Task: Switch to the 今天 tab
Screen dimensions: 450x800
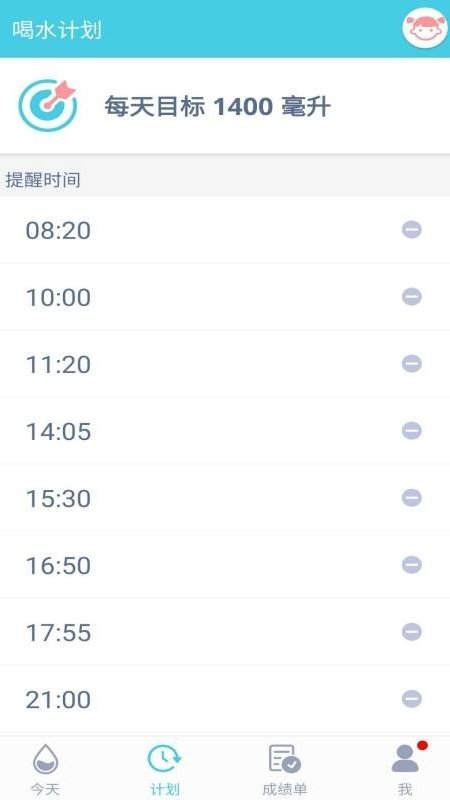Action: [x=45, y=770]
